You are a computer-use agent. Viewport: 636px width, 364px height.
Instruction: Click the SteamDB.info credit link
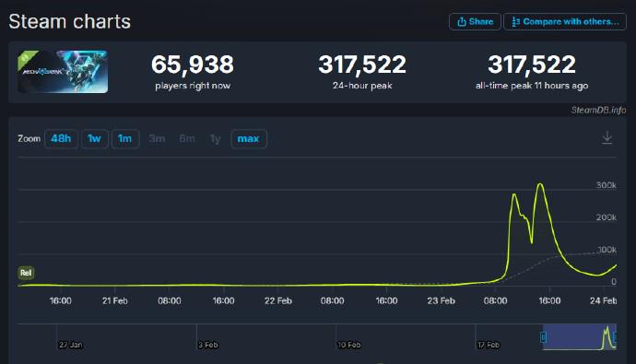(598, 110)
